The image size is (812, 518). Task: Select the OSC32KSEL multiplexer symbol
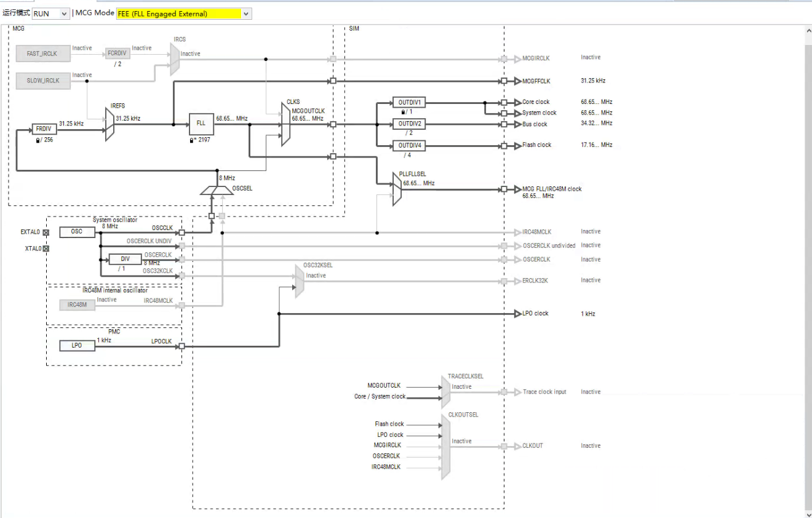point(300,281)
